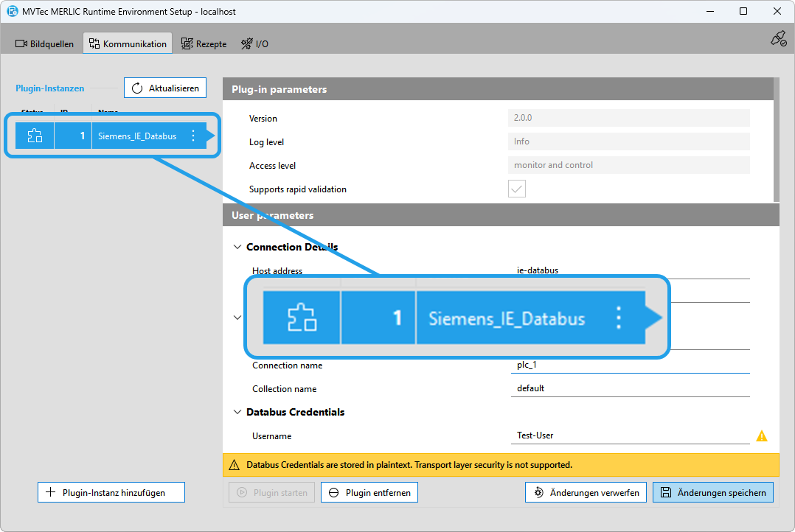Viewport: 795px width, 532px height.
Task: Click the MVTec MERLIC app icon in title bar
Action: (x=13, y=11)
